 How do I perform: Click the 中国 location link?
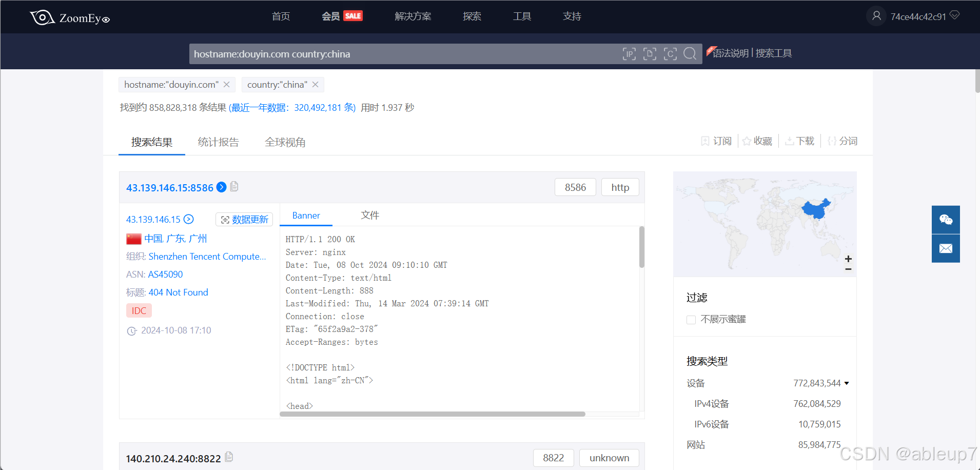(x=153, y=239)
